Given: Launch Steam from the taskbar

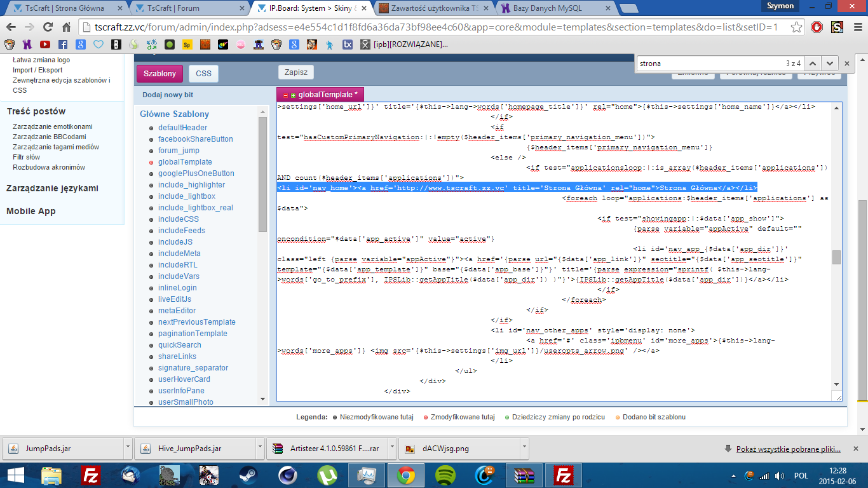Looking at the screenshot, I should 246,475.
